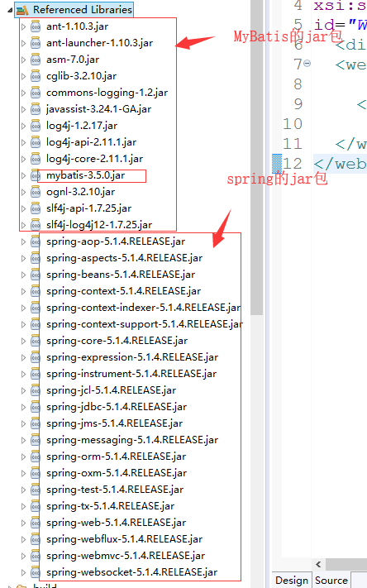367x588 pixels.
Task: Select spring-jcl-5.1.4.RELEASE.jar text
Action: point(111,390)
